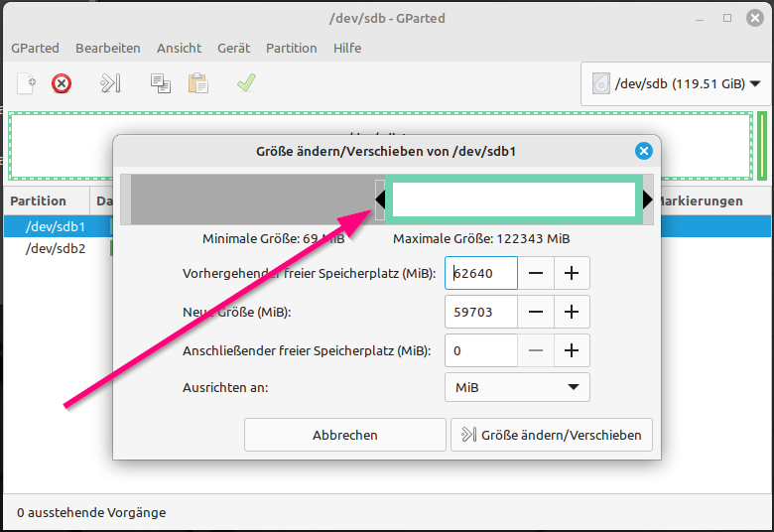Open the /dev/sdb device selector dropdown
This screenshot has height=532, width=774.
675,84
